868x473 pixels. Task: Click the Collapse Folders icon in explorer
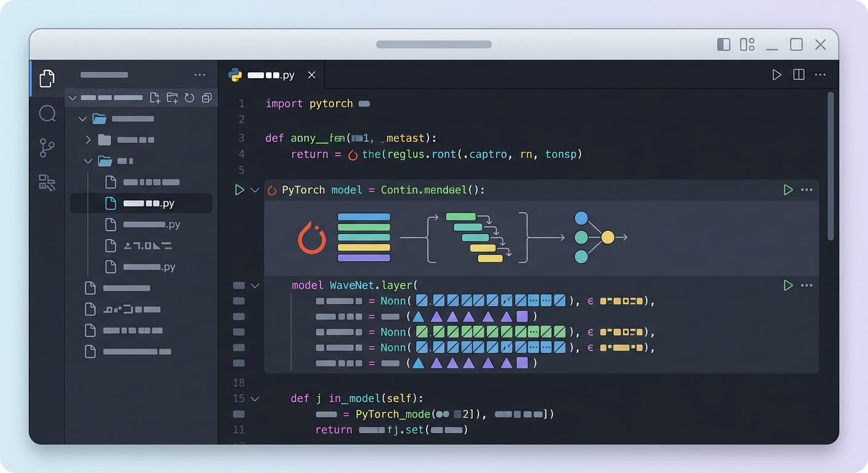coord(207,97)
